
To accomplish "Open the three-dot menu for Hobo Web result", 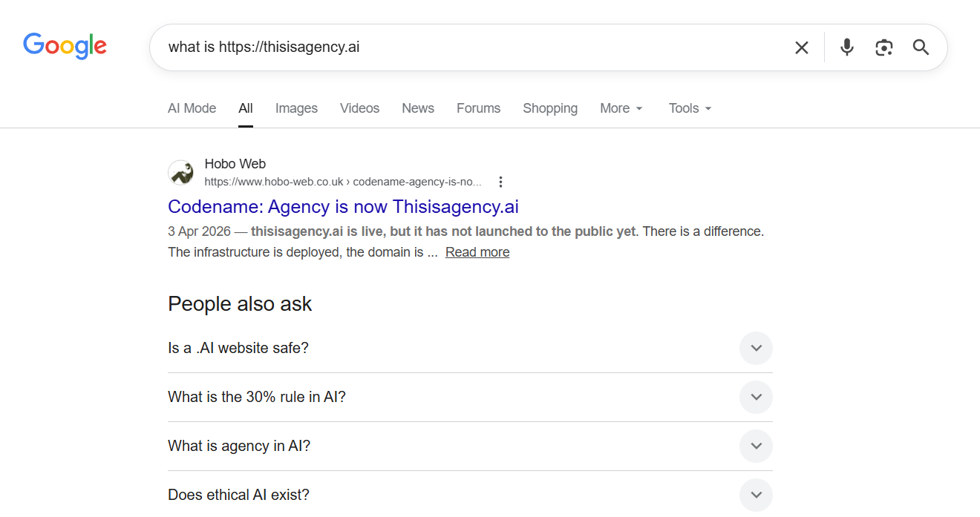I will point(501,182).
